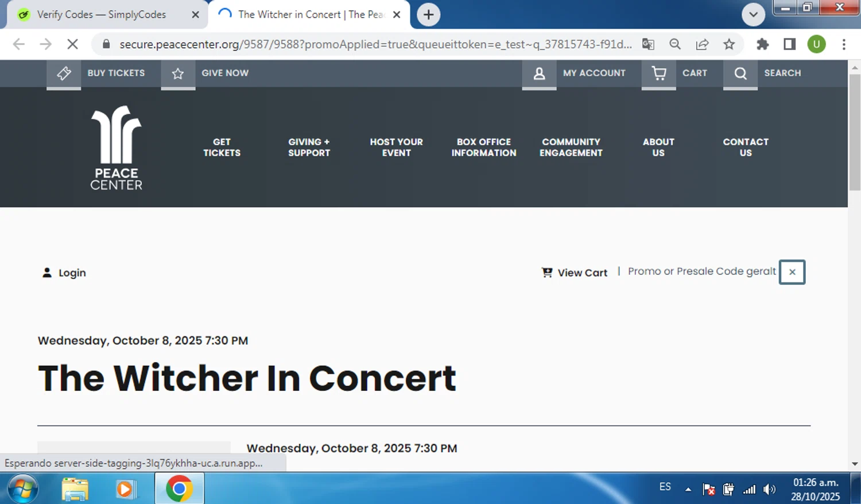Click the address bar URL
The image size is (861, 504).
coord(375,44)
